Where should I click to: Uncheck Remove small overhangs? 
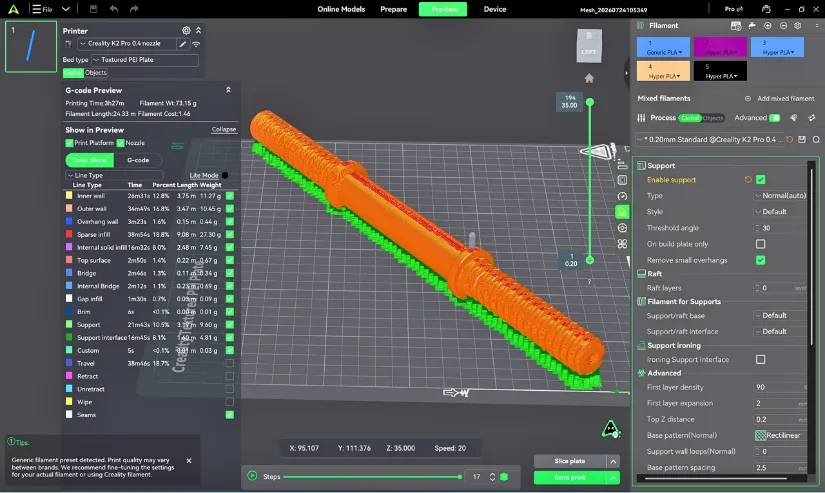pyautogui.click(x=760, y=260)
